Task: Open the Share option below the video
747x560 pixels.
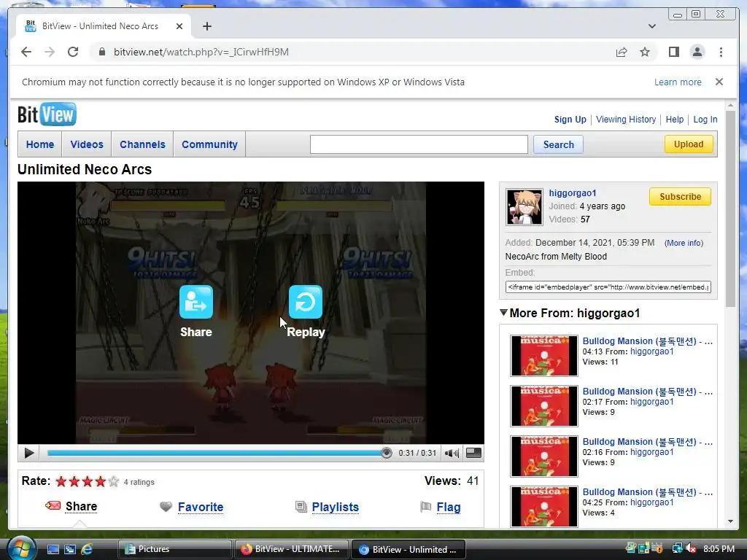Action: [x=81, y=506]
